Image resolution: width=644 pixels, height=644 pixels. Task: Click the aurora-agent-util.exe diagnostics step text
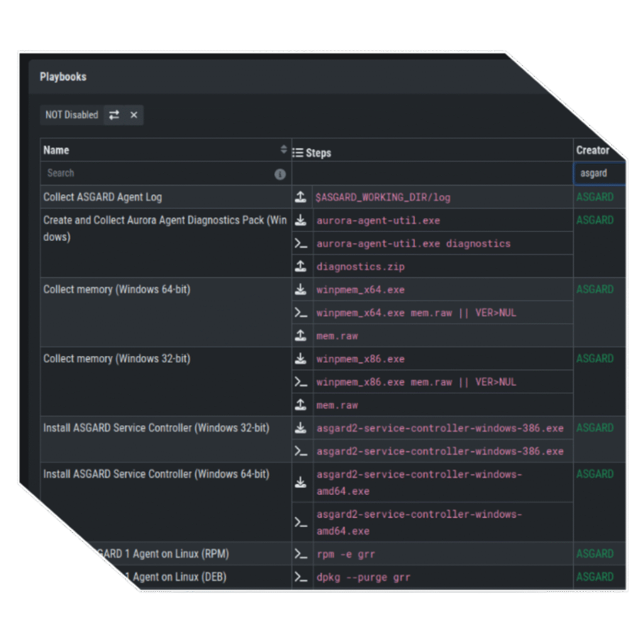[x=413, y=243]
